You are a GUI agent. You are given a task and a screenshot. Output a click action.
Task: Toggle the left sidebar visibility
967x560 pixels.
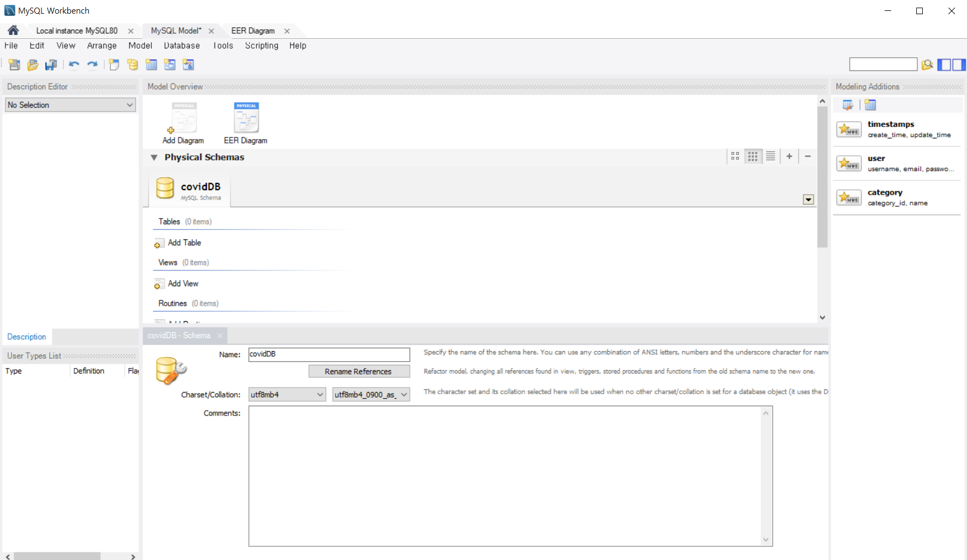pyautogui.click(x=944, y=65)
